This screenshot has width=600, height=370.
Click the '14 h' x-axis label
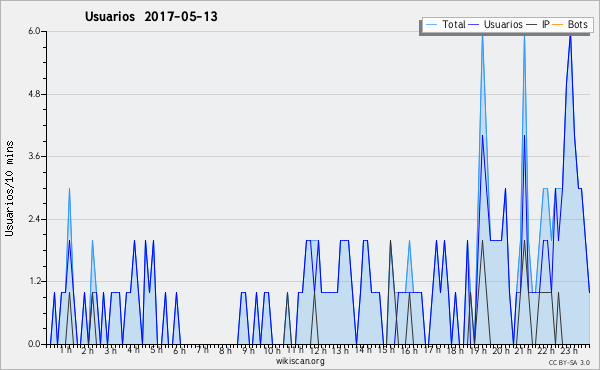pos(363,350)
